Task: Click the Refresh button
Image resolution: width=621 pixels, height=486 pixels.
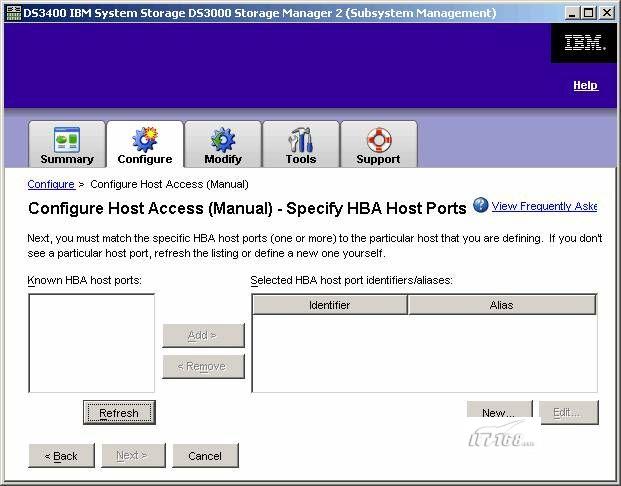Action: tap(119, 413)
